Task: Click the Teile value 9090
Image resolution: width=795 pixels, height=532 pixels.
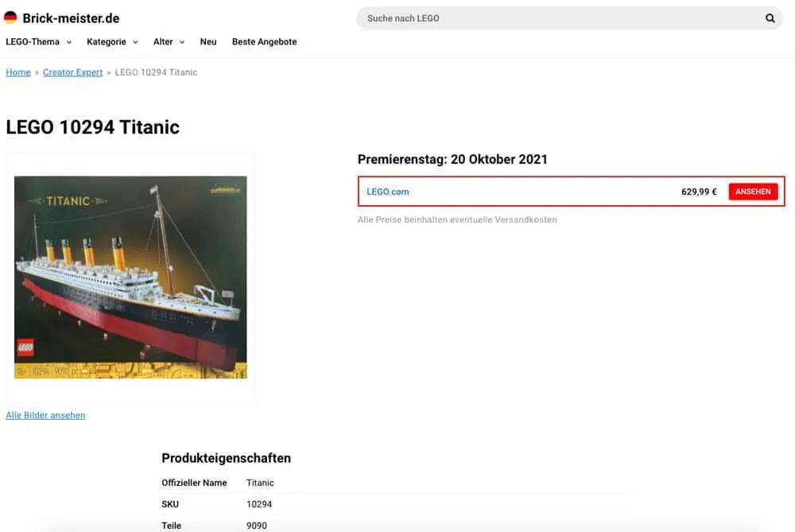Action: pyautogui.click(x=257, y=526)
